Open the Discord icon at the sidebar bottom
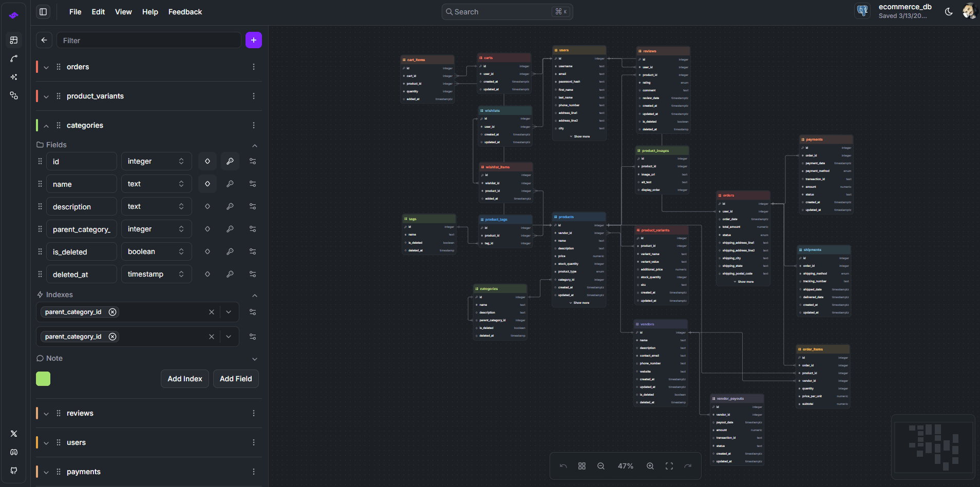Screen dimensions: 980x487 point(14,452)
